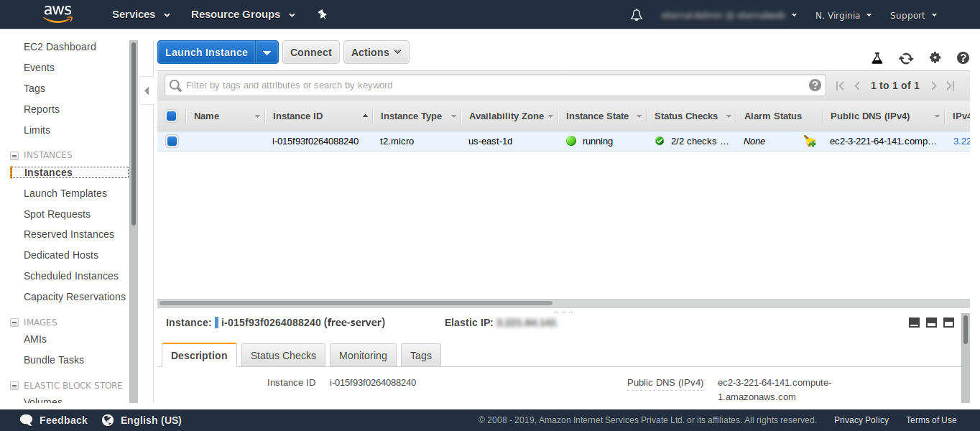Open the Launch Instance dropdown arrow
The width and height of the screenshot is (980, 431).
pyautogui.click(x=267, y=52)
